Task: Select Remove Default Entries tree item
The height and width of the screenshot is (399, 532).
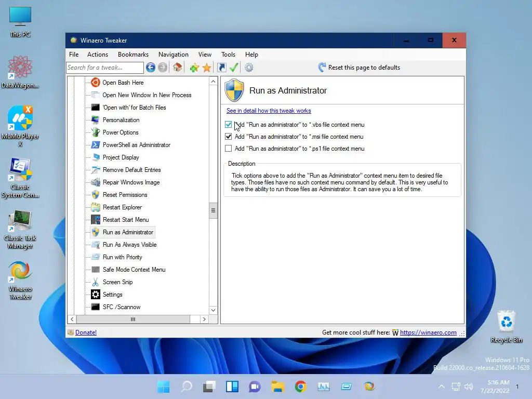Action: click(x=131, y=170)
